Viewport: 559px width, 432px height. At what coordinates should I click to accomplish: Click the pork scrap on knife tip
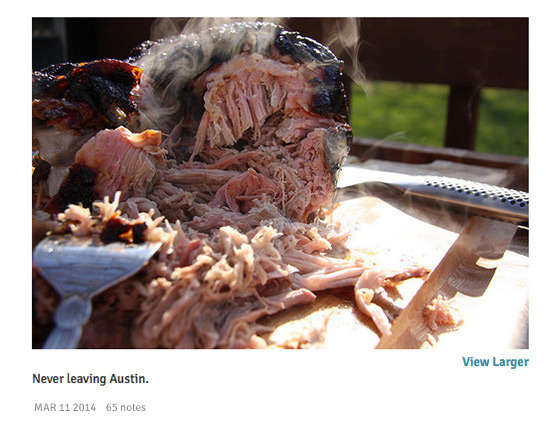point(440,314)
